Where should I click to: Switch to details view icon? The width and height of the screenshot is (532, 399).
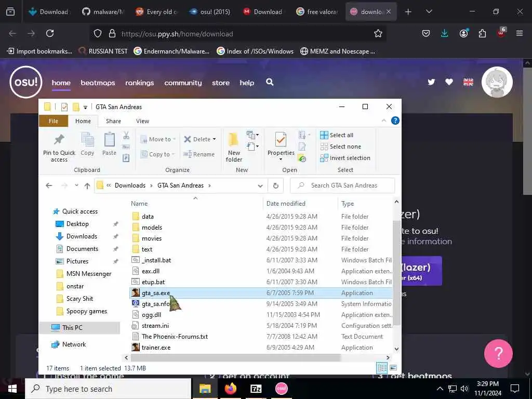382,368
